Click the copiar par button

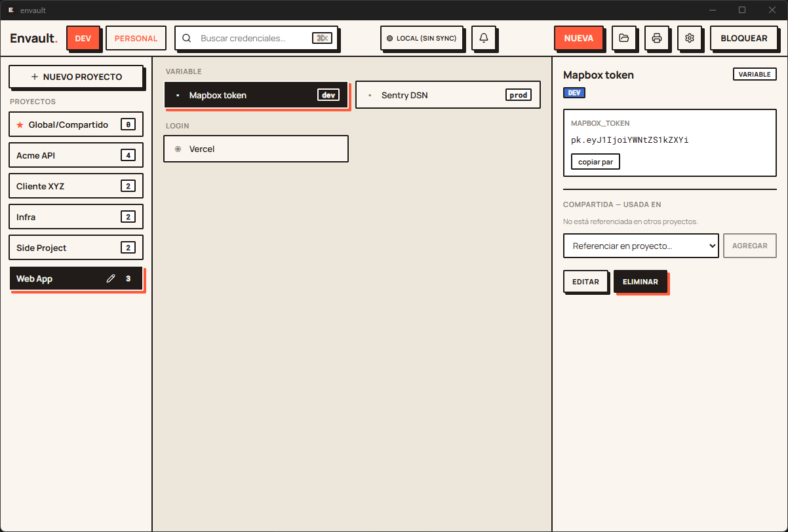(x=595, y=161)
